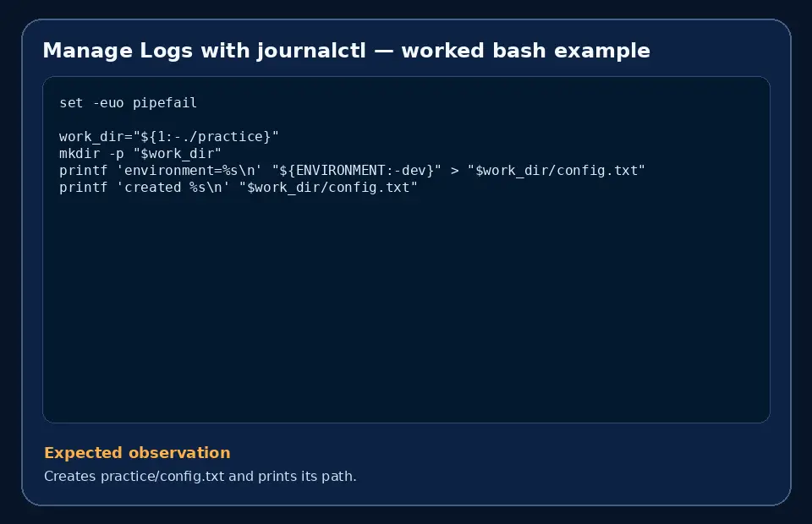Screen dimensions: 812x524
Task: Click the line 'set -euo pipefail'
Action: [128, 103]
